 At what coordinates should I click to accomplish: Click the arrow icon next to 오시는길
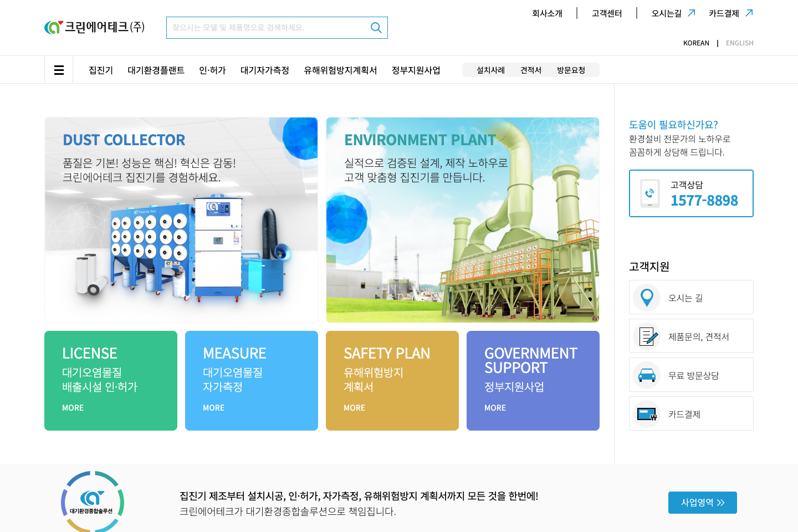(691, 13)
